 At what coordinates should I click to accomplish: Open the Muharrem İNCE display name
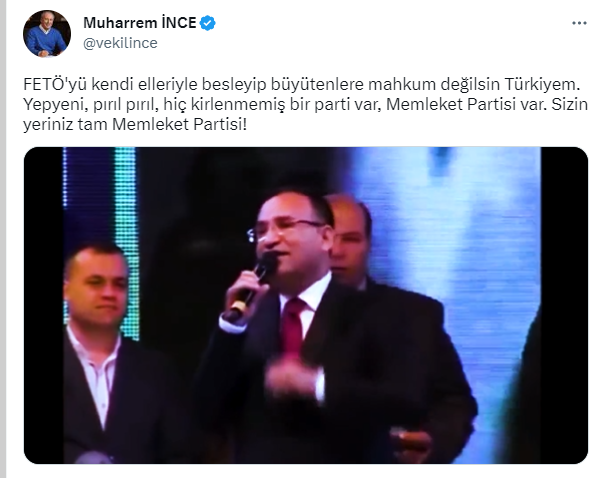pyautogui.click(x=140, y=23)
